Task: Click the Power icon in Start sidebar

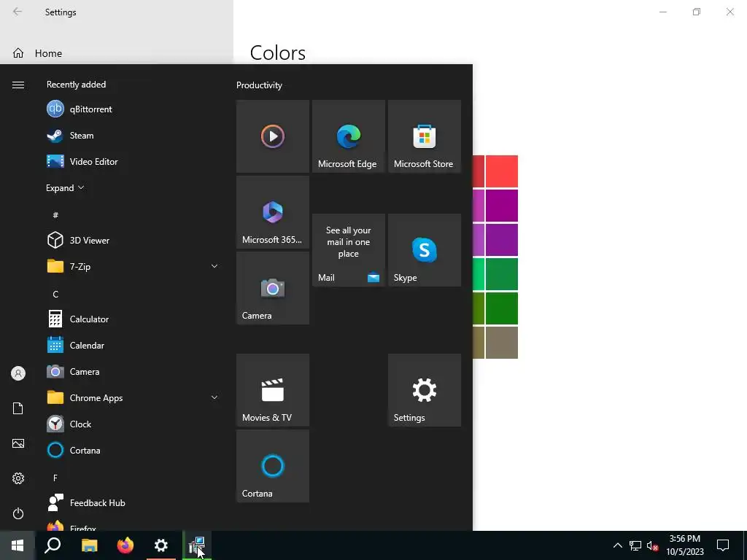Action: [x=18, y=513]
